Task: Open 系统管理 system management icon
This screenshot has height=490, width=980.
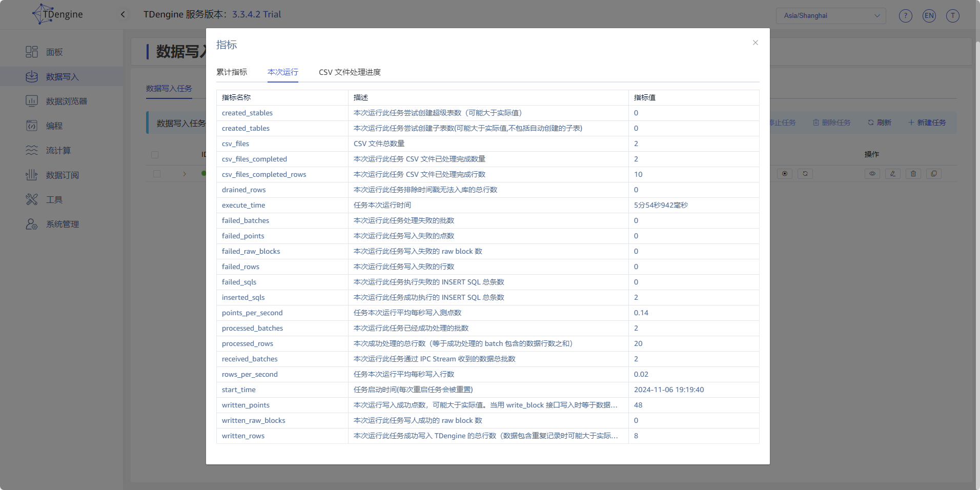Action: pyautogui.click(x=32, y=224)
